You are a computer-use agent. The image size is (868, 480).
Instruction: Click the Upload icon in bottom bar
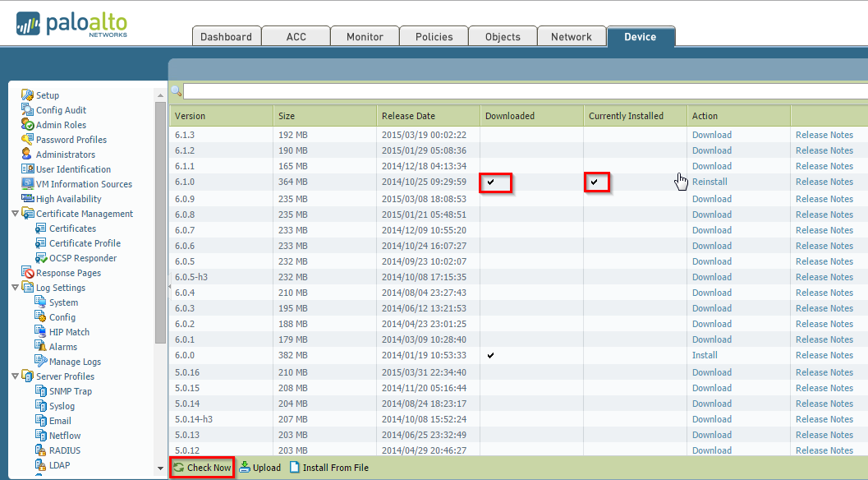pyautogui.click(x=245, y=468)
